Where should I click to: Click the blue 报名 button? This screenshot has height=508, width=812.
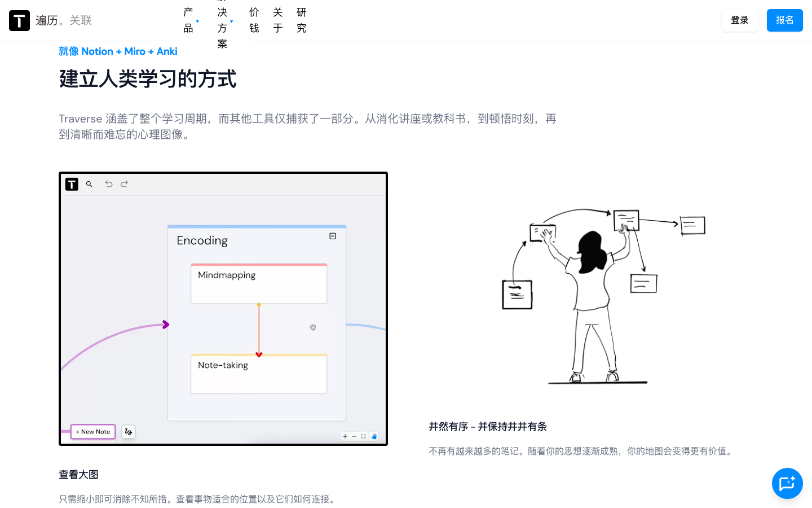point(784,20)
